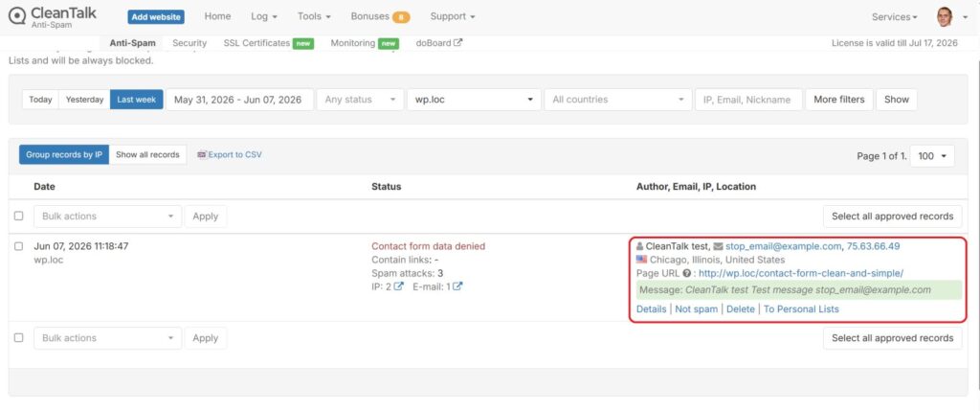Open the E-mail: 1 external link icon
The height and width of the screenshot is (411, 980).
(x=457, y=286)
